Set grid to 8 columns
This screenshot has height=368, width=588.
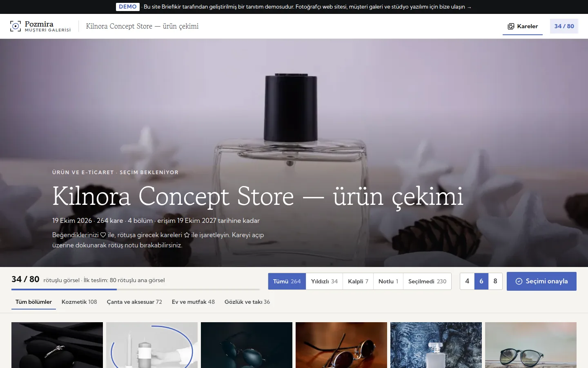495,281
